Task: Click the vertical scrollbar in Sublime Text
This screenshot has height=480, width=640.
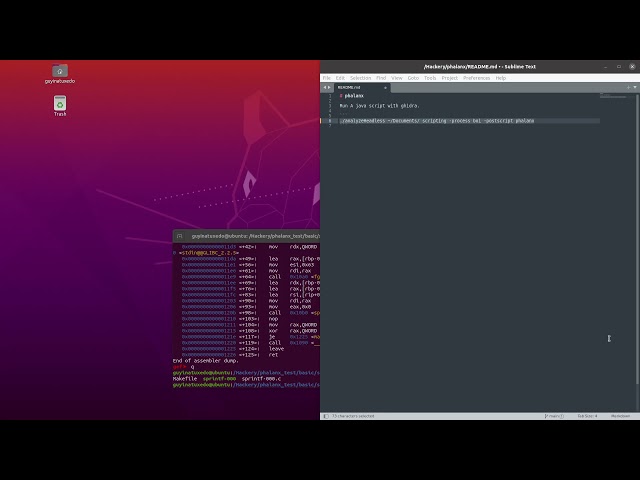Action: click(x=637, y=239)
